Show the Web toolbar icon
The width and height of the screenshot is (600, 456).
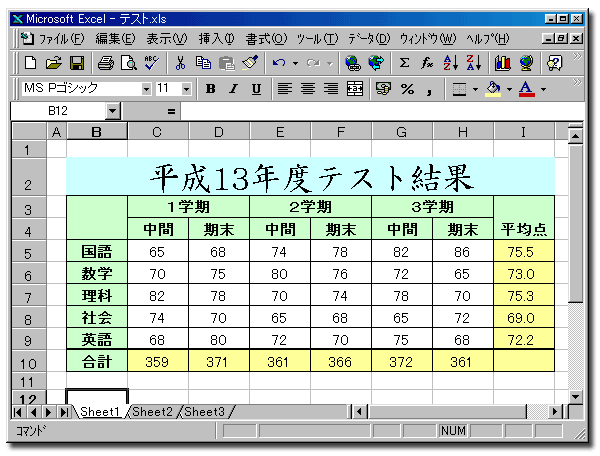point(376,63)
